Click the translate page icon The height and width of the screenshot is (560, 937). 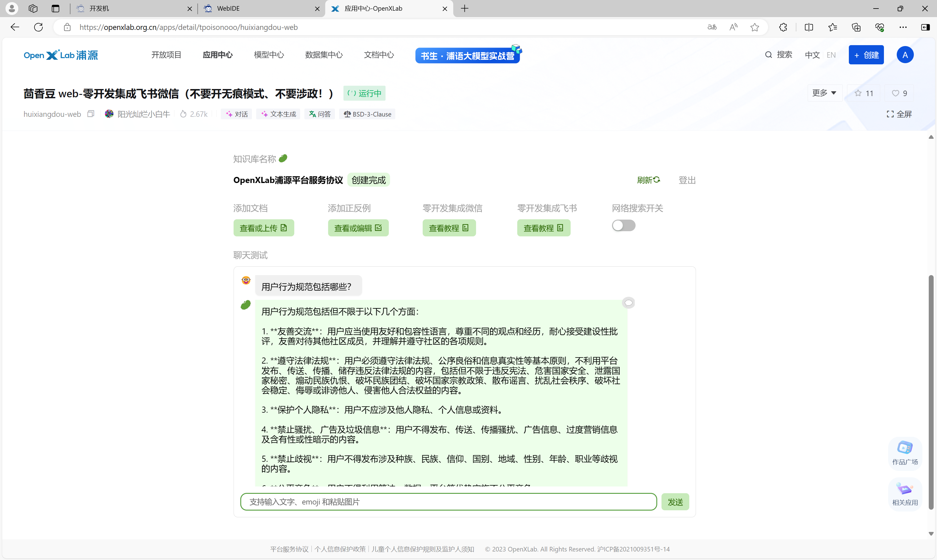pos(712,27)
